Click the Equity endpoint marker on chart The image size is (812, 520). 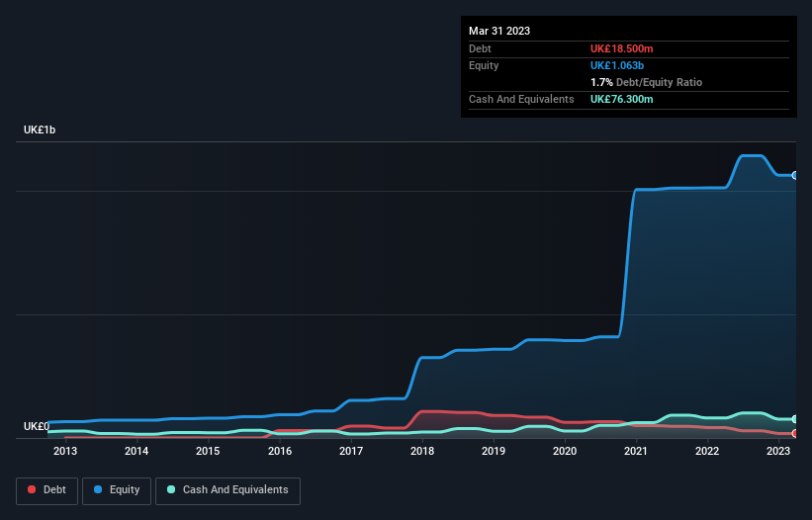[x=795, y=175]
